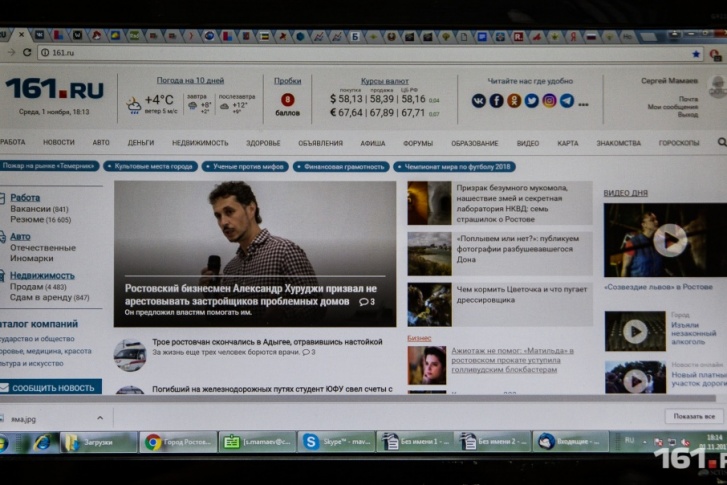Open Skype taskbar button

337,442
